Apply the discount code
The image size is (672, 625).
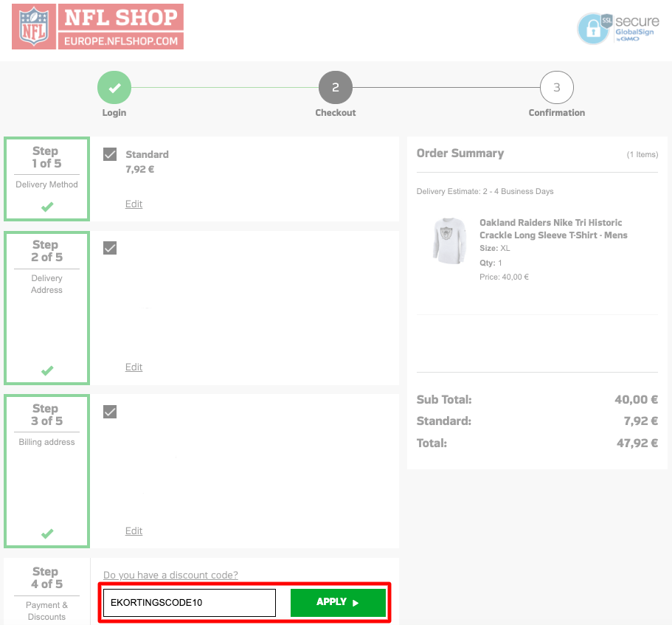tap(338, 603)
